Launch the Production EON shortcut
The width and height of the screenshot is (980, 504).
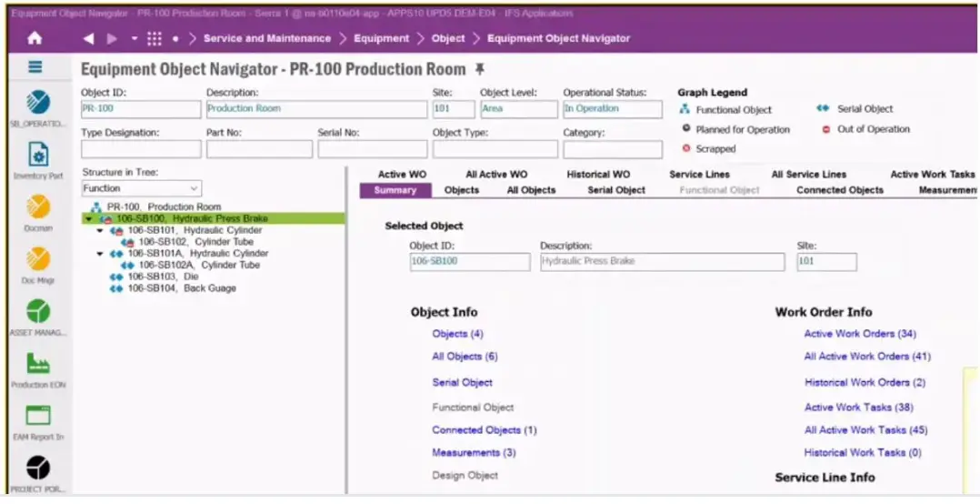tap(37, 365)
